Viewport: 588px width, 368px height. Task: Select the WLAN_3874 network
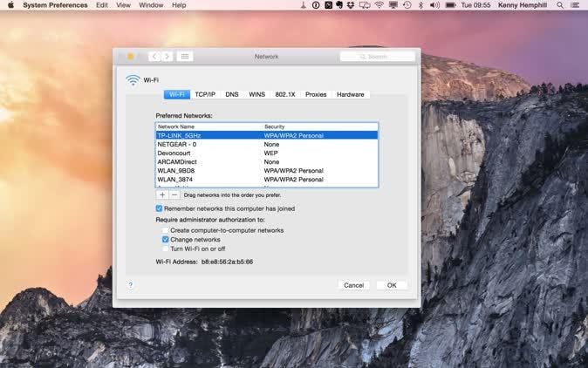click(267, 180)
